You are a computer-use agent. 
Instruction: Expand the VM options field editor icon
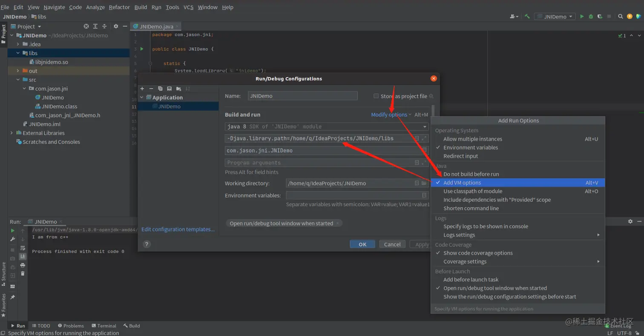424,138
